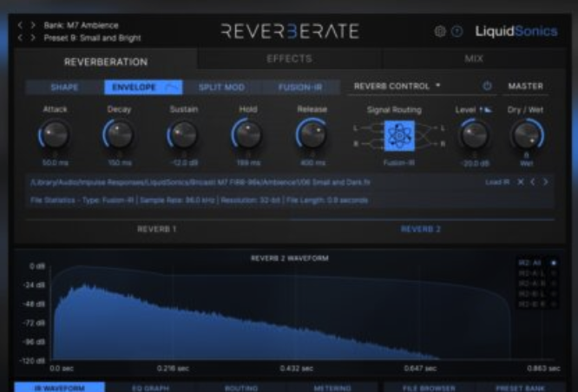Click the 0.432 sec time axis label

tap(296, 368)
